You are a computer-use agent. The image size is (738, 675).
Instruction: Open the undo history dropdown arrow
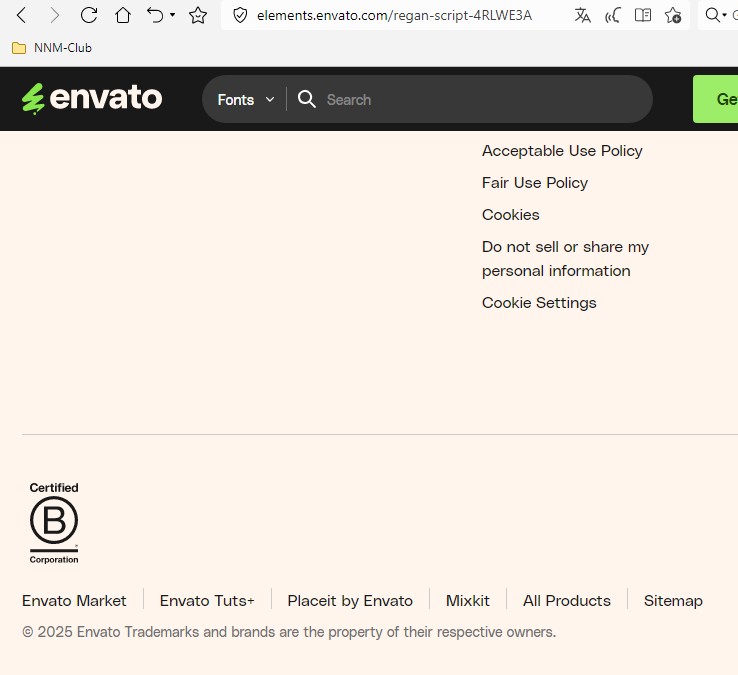(x=173, y=15)
